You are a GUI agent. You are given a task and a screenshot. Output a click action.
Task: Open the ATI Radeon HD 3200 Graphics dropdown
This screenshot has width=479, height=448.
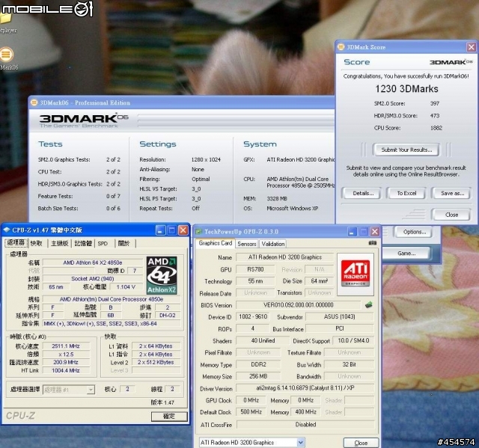[300, 442]
